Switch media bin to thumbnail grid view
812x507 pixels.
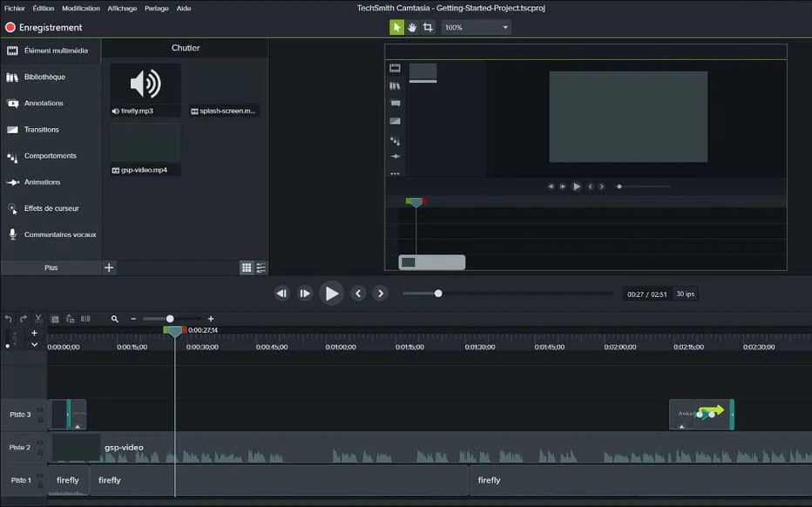pos(247,267)
